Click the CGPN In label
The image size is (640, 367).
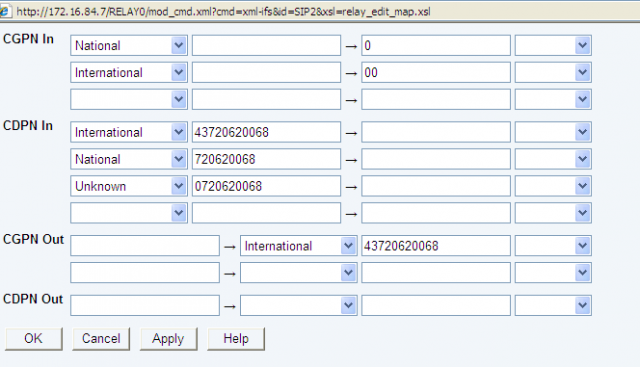28,39
